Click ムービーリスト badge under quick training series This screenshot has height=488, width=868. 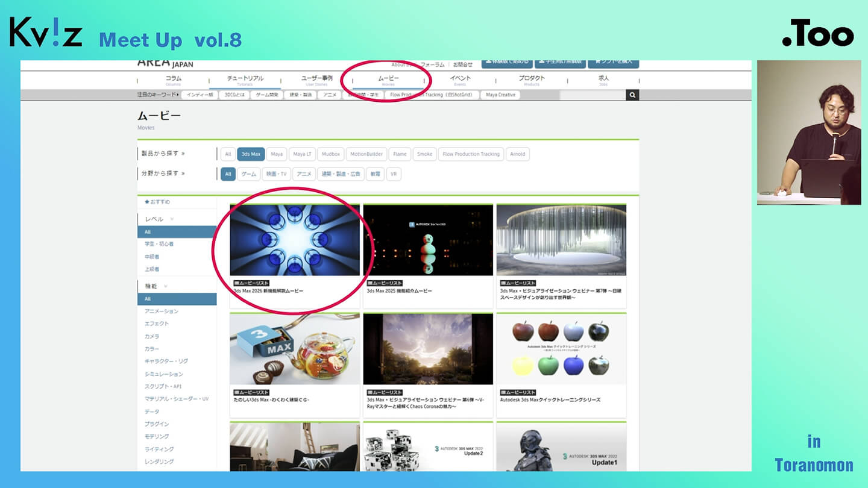pyautogui.click(x=518, y=392)
